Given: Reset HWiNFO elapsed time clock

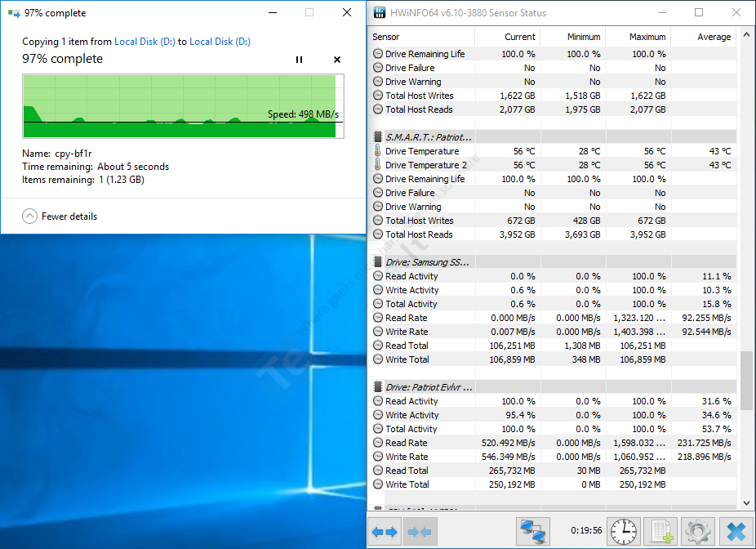Looking at the screenshot, I should click(x=624, y=532).
